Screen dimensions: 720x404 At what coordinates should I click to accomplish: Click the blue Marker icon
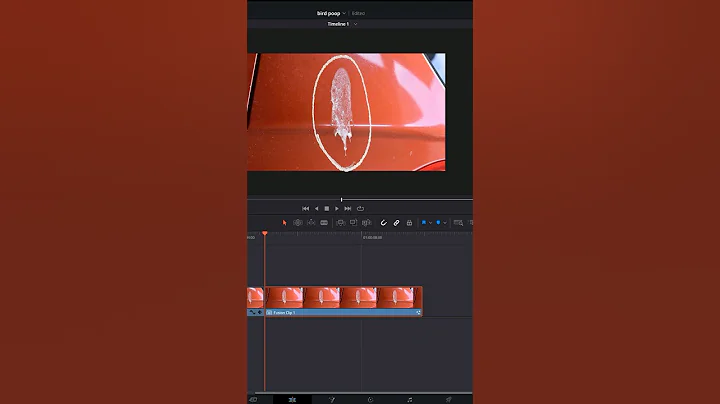tap(438, 223)
